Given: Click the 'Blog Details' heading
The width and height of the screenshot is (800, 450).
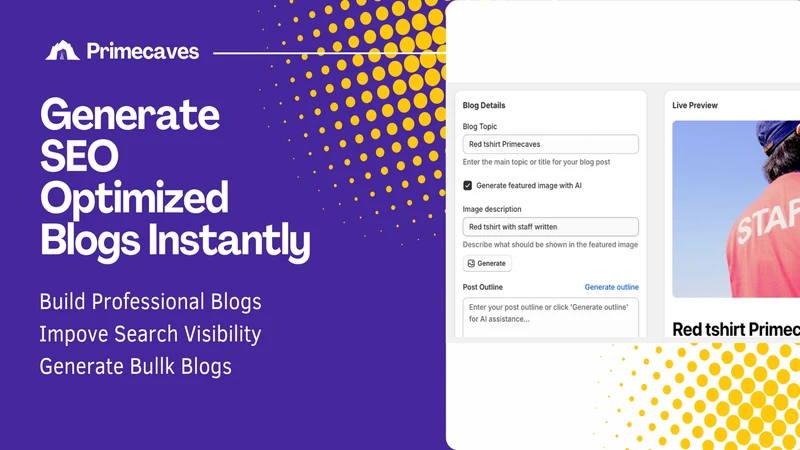Looking at the screenshot, I should pyautogui.click(x=484, y=106).
